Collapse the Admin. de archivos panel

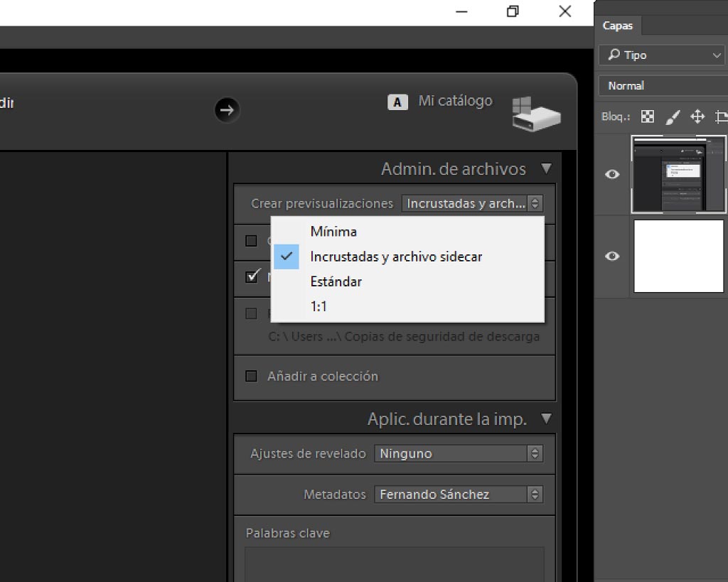coord(547,168)
